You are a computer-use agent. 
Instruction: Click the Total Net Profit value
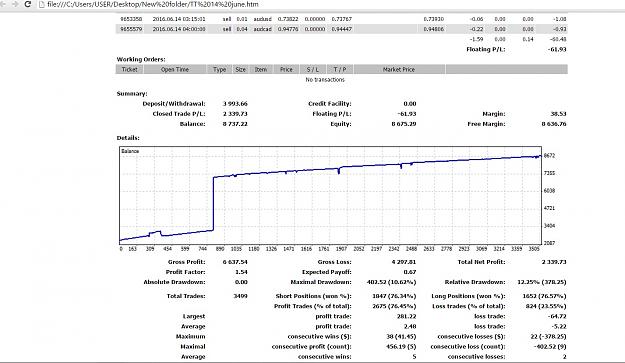554,262
